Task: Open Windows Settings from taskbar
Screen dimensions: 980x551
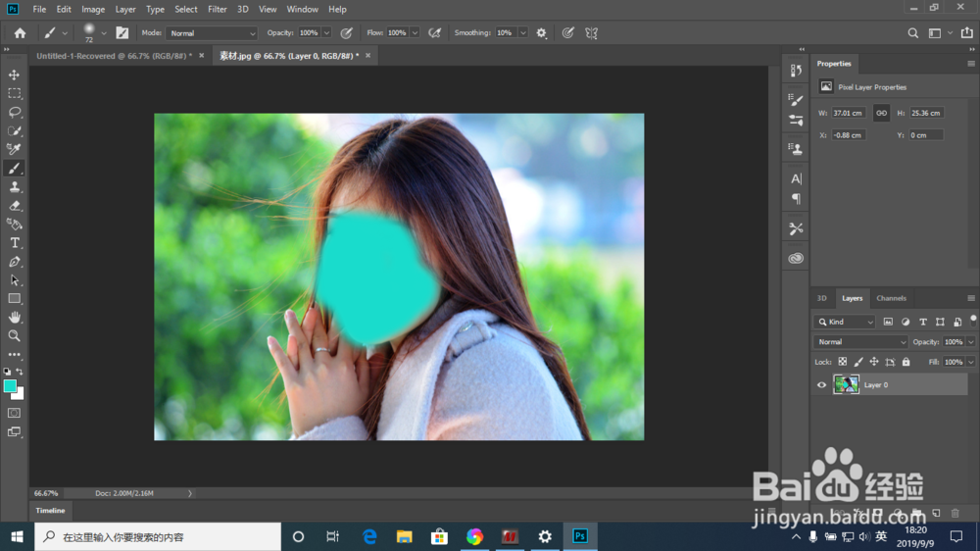Action: point(545,536)
